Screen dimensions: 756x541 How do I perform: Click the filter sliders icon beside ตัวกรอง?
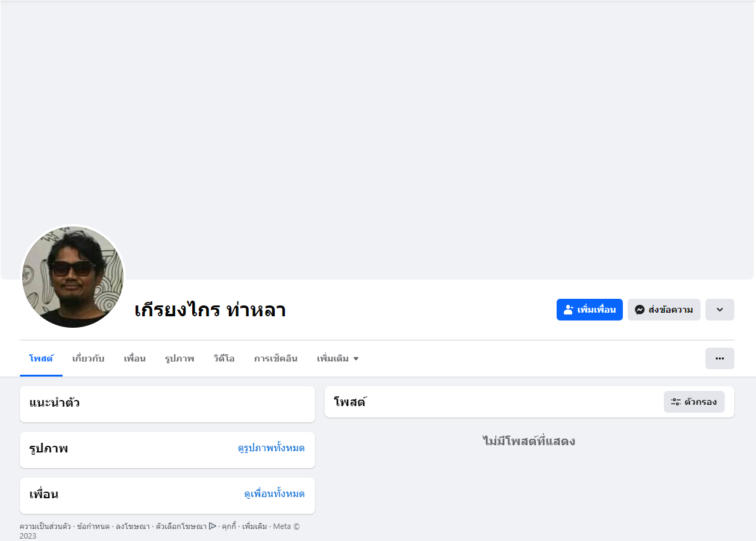click(x=676, y=402)
